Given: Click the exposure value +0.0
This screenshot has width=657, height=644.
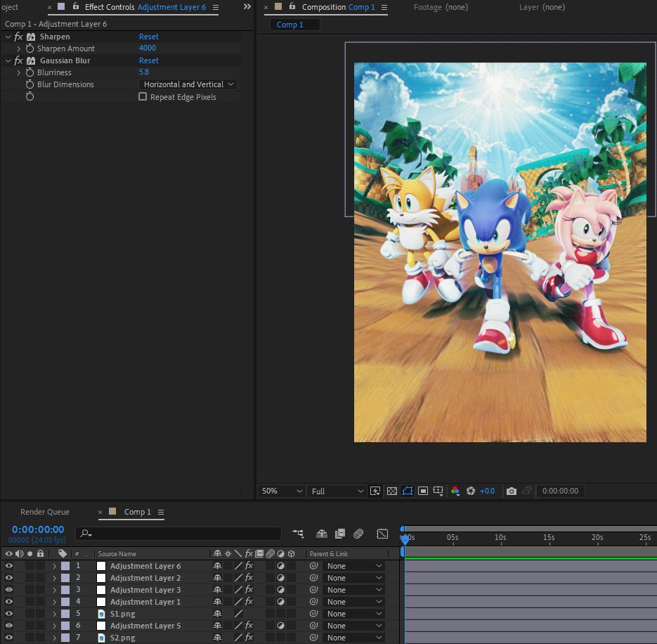Looking at the screenshot, I should (487, 491).
